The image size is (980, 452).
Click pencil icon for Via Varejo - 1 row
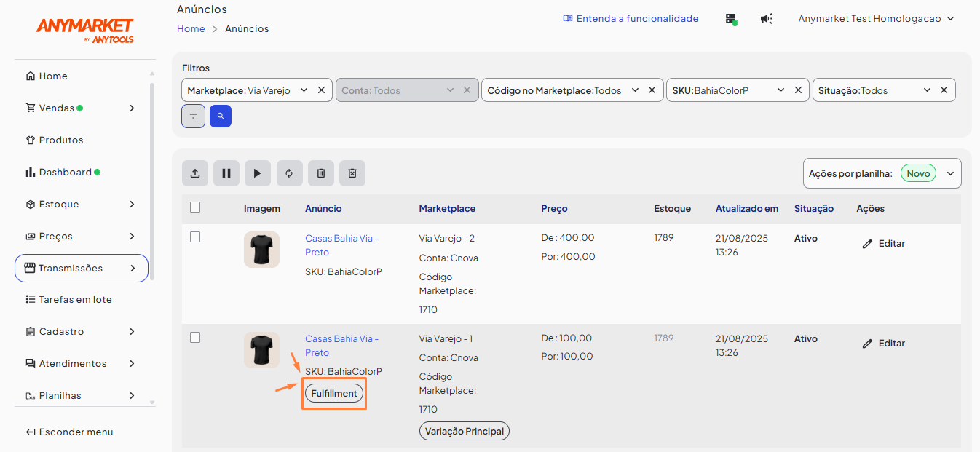coord(867,344)
